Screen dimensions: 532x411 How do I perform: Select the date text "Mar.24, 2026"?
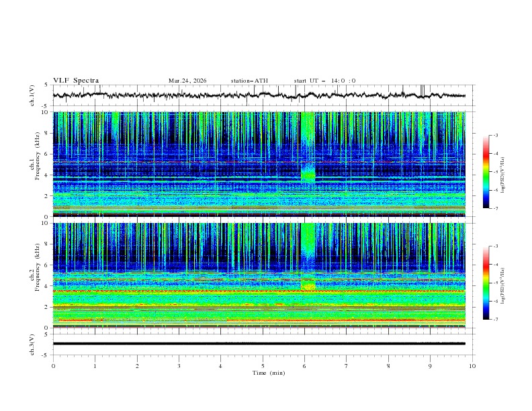click(187, 81)
